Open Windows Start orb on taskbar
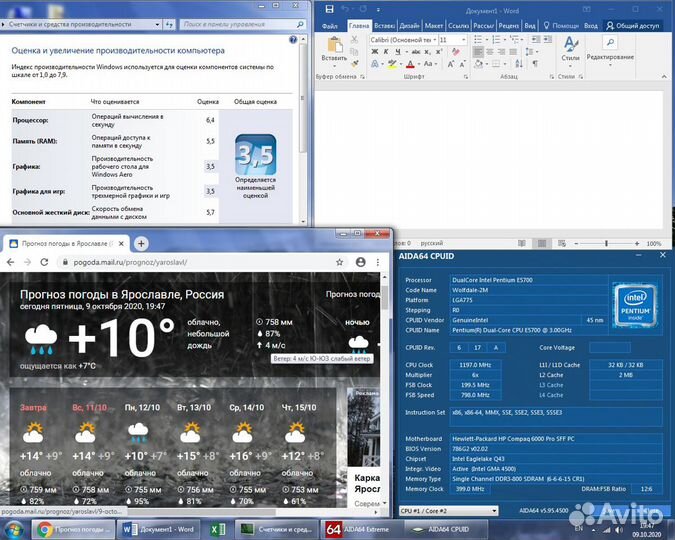Screen dimensions: 675x540 point(13,529)
